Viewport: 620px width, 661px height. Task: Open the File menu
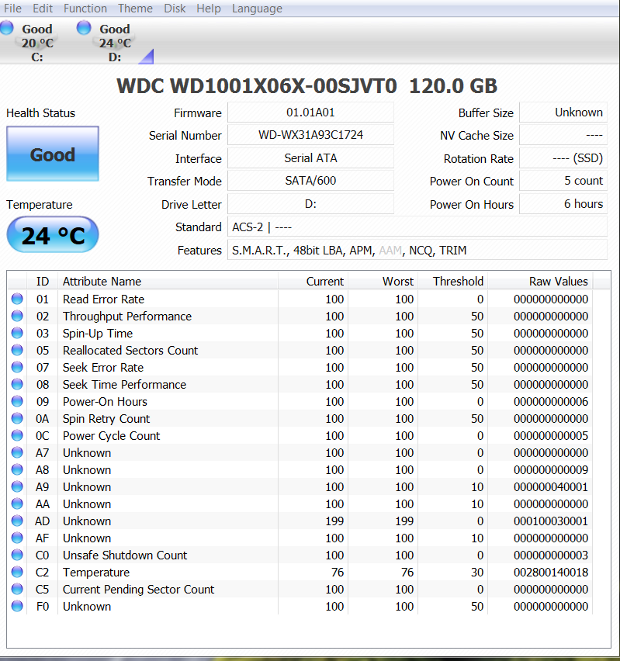coord(12,8)
